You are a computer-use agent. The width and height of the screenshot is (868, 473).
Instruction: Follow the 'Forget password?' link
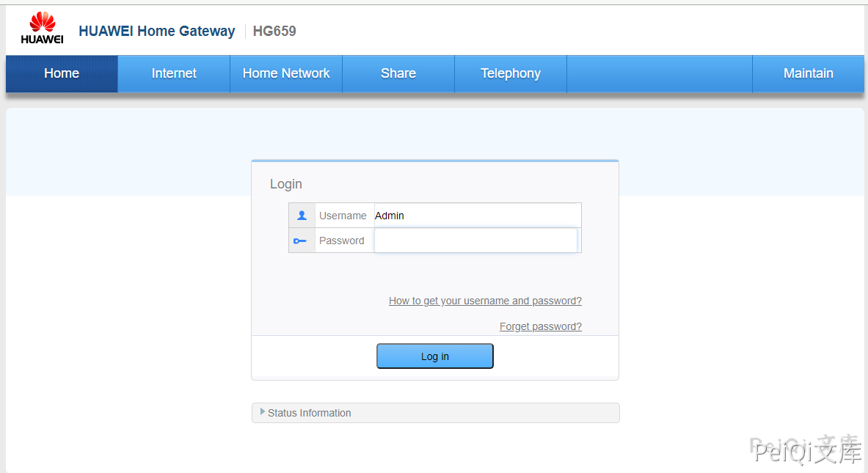[541, 326]
